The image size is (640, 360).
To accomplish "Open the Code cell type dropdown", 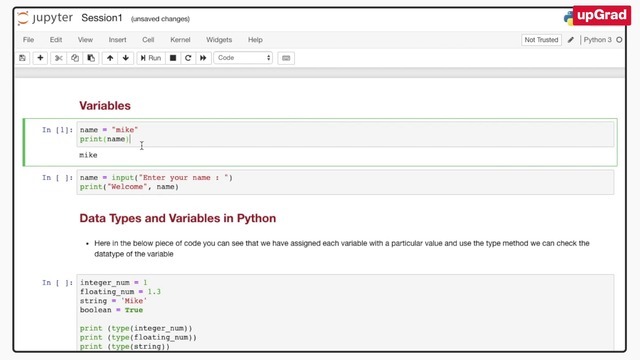I will [243, 58].
